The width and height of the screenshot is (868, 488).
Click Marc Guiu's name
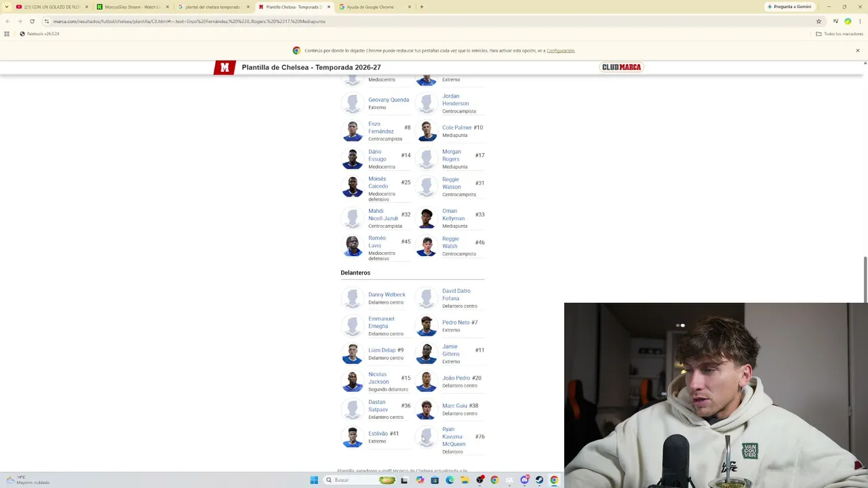click(x=454, y=406)
